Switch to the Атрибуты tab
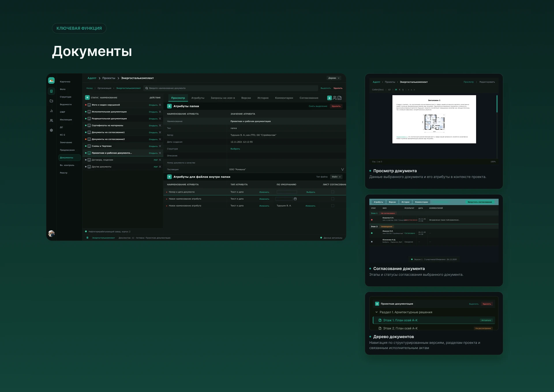The image size is (554, 392). tap(198, 98)
